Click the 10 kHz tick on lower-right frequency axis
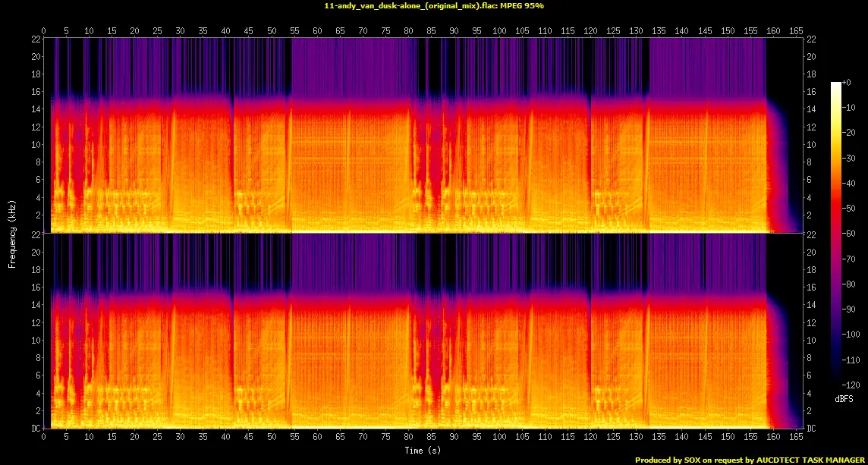 point(811,341)
